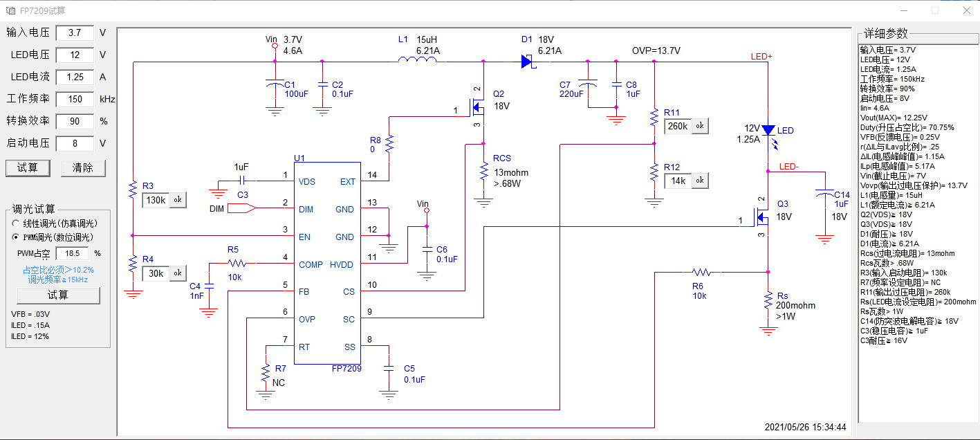The image size is (980, 440).
Task: Focus the 工作频率 kHz field
Action: pos(75,99)
